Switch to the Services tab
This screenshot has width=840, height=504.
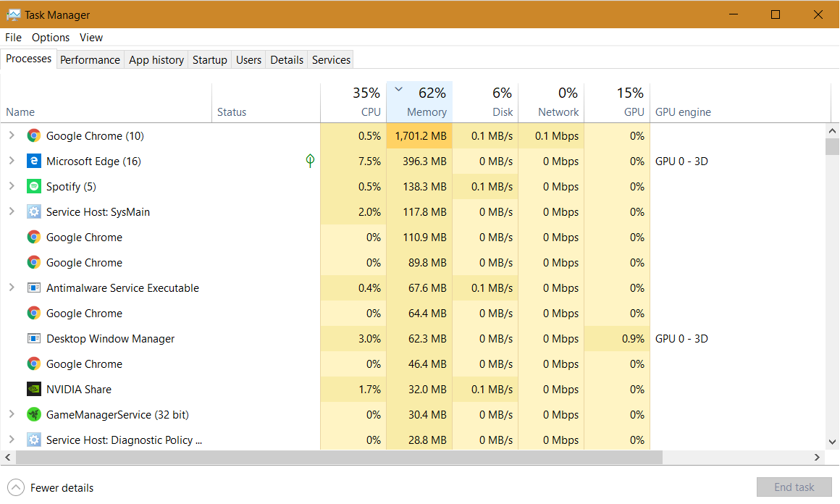[331, 60]
